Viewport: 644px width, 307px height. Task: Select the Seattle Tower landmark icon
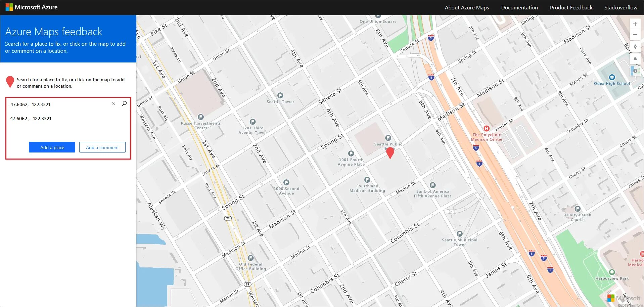280,95
